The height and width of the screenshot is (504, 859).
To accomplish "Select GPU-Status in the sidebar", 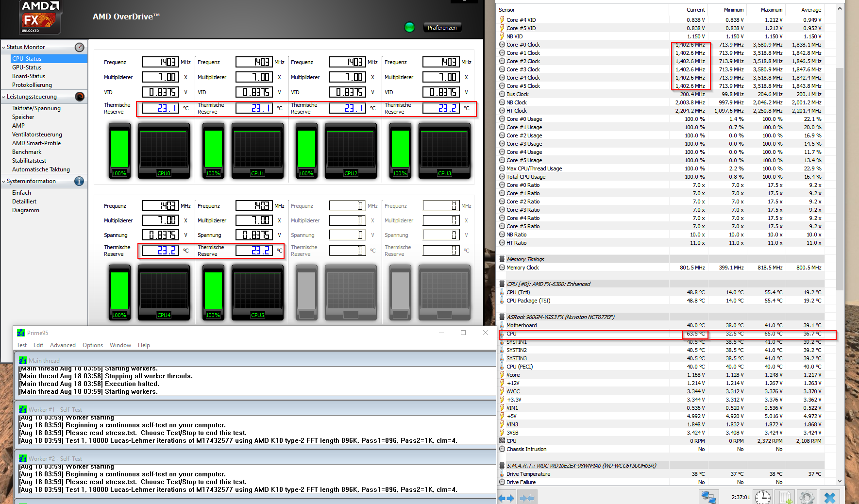I will pos(27,67).
